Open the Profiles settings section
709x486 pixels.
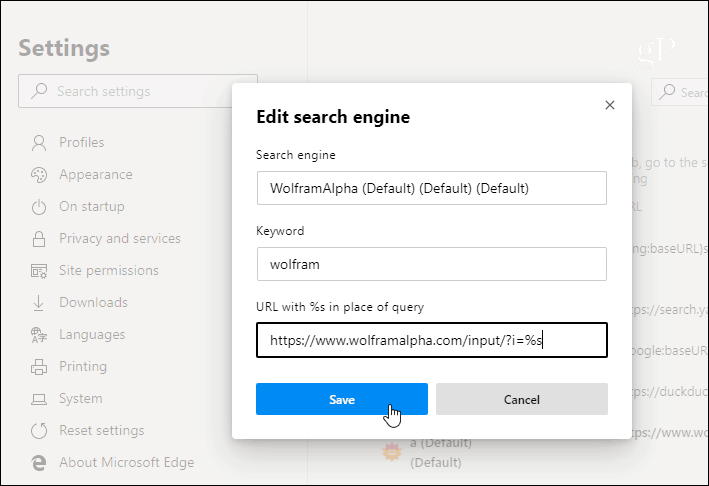pos(81,142)
